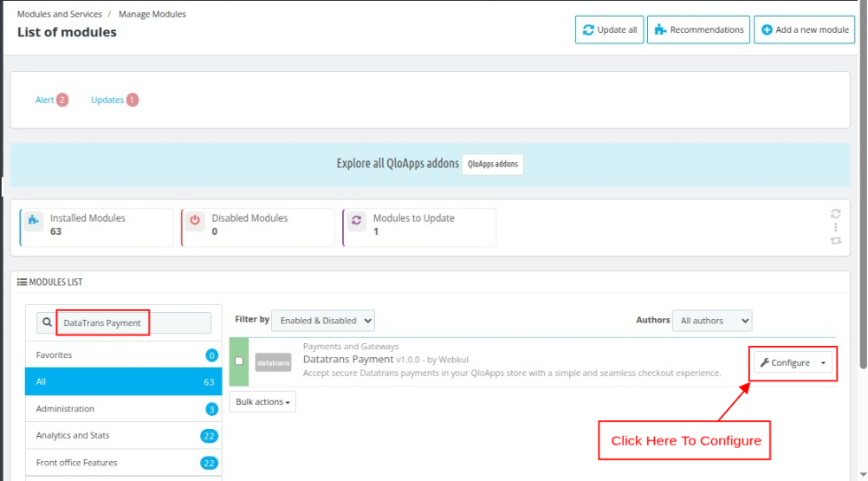Click the Installed Modules puzzle icon

pos(33,220)
